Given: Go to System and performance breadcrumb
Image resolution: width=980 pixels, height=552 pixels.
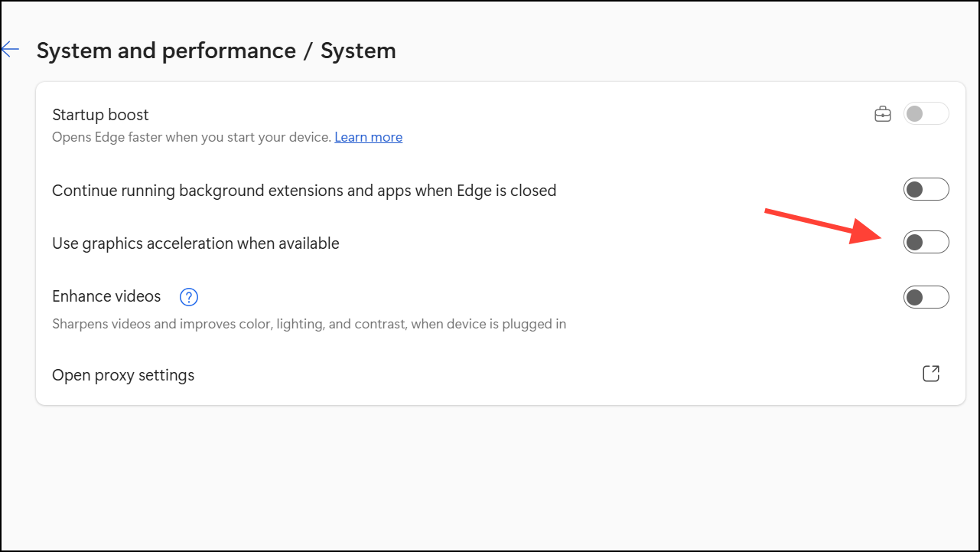Looking at the screenshot, I should click(166, 51).
